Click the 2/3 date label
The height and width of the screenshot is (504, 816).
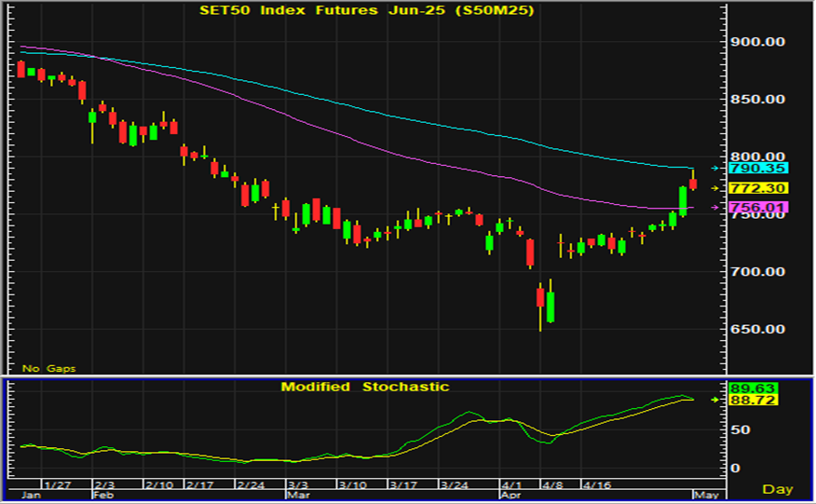(104, 485)
